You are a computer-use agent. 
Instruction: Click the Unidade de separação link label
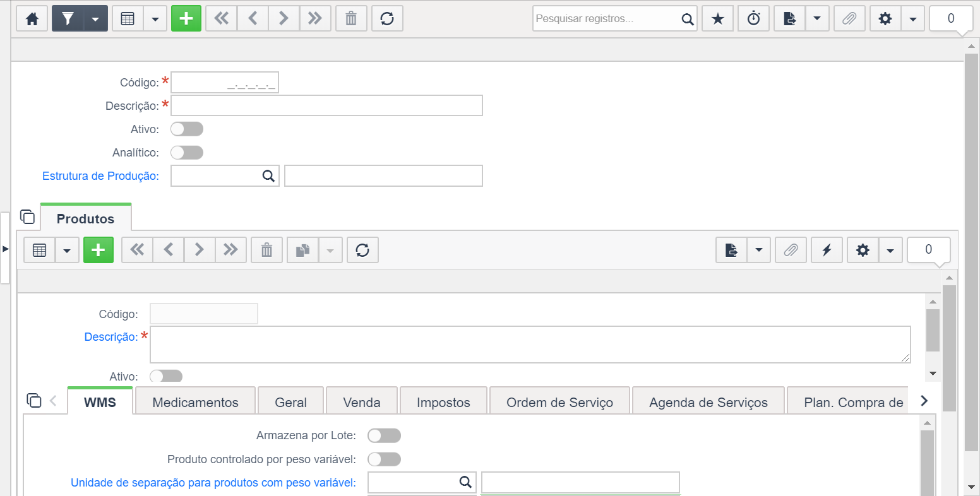pos(213,483)
